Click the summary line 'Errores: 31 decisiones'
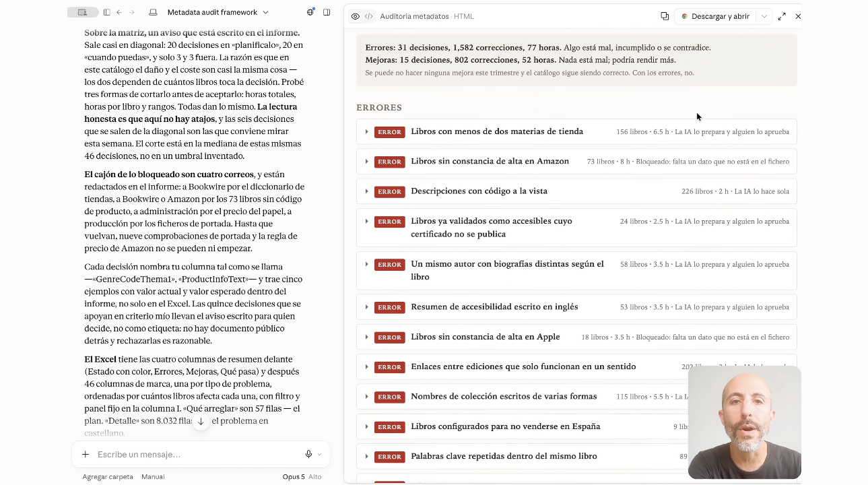The width and height of the screenshot is (868, 485). 538,48
